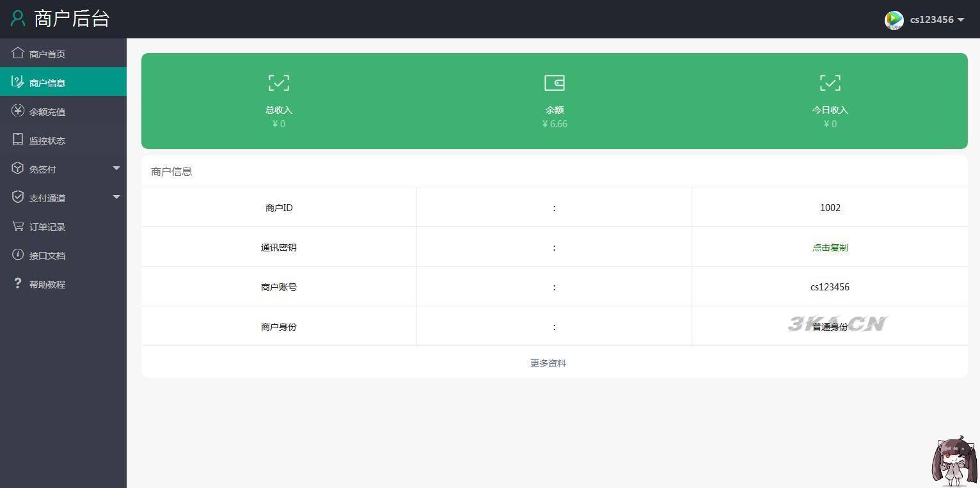The image size is (980, 488).
Task: Click the 余额 wallet icon in green panel
Action: pyautogui.click(x=554, y=83)
